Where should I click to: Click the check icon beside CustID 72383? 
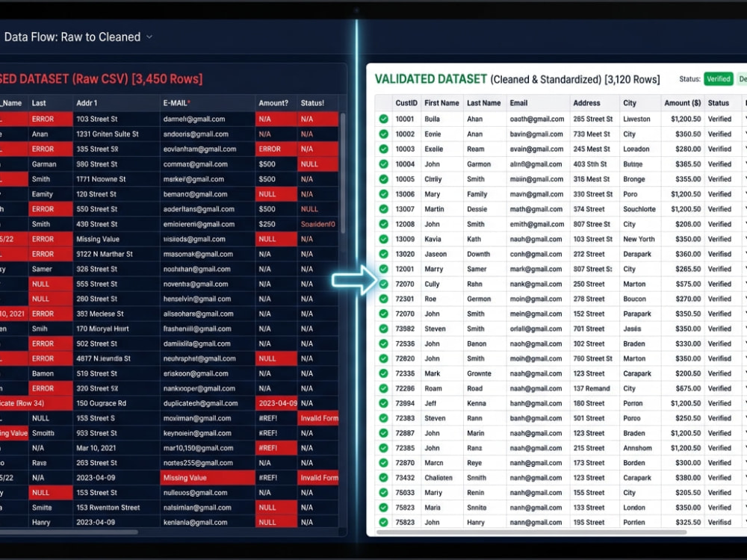383,419
